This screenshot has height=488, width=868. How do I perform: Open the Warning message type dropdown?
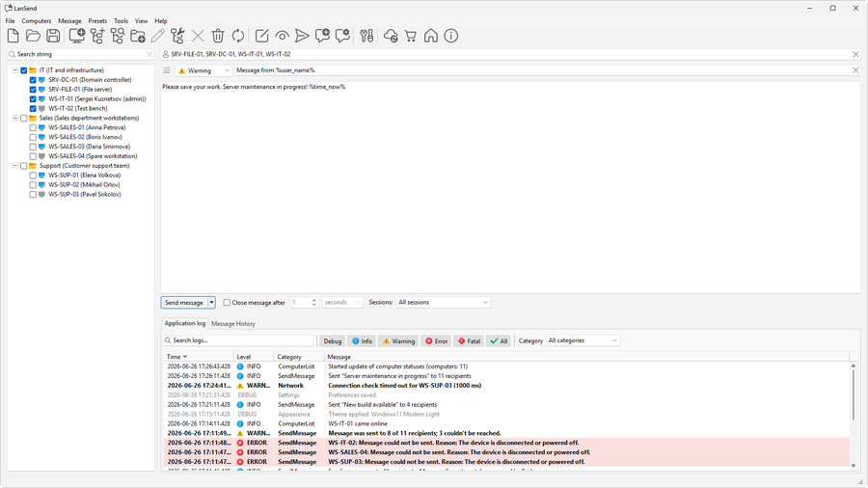(x=203, y=70)
